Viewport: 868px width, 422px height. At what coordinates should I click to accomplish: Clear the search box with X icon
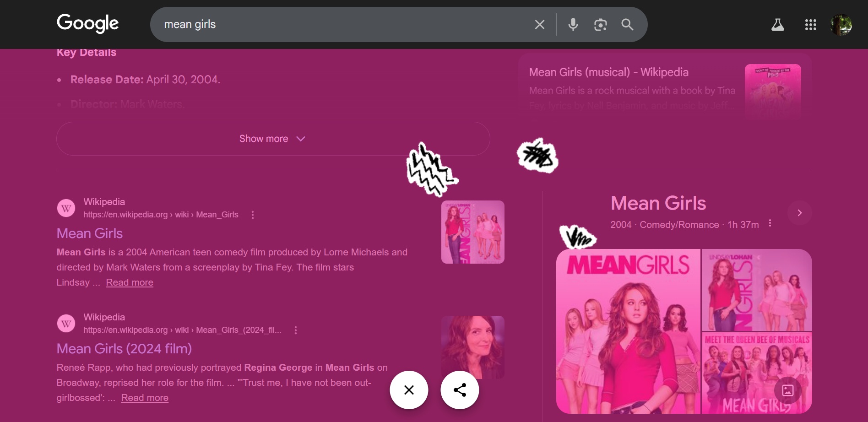(540, 25)
